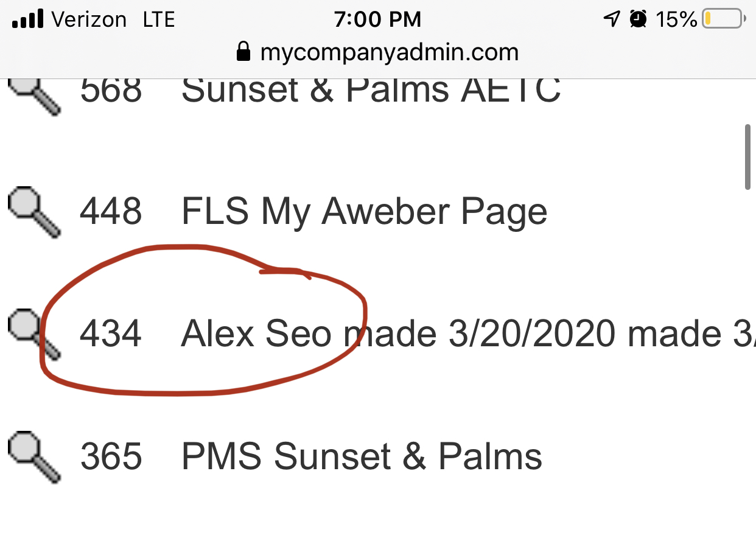This screenshot has width=756, height=541.
Task: Tap the 7:00 PM clock
Action: 377,19
